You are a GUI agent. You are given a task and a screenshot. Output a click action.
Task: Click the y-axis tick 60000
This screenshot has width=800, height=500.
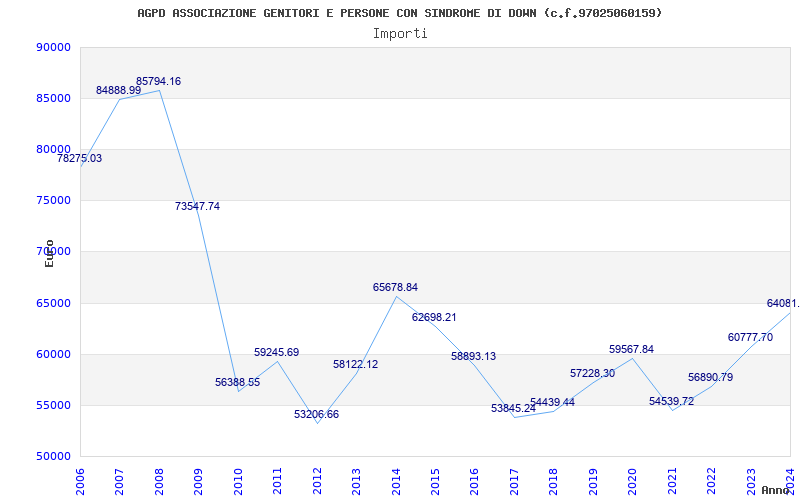pyautogui.click(x=53, y=355)
